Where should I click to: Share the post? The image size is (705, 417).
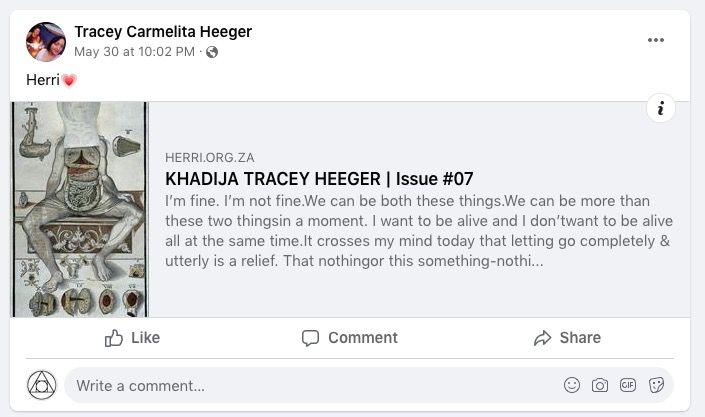coord(567,338)
